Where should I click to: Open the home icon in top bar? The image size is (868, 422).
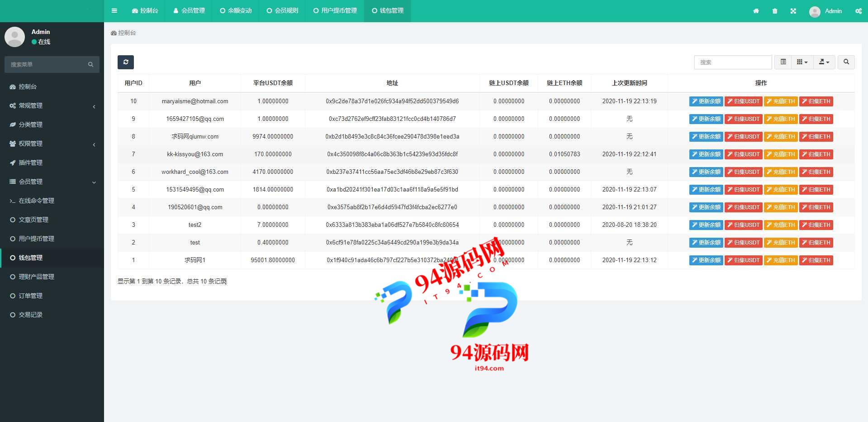[x=756, y=11]
